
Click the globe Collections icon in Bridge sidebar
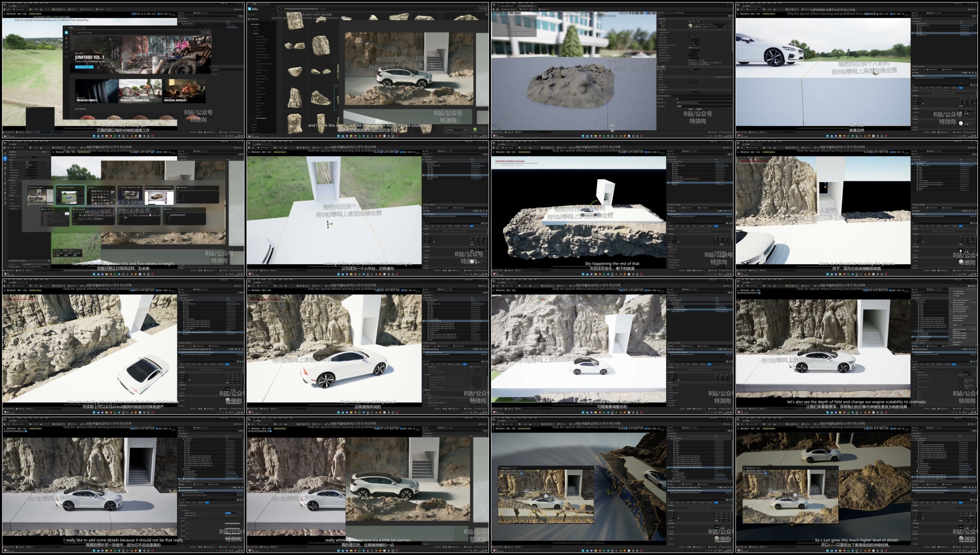click(66, 43)
